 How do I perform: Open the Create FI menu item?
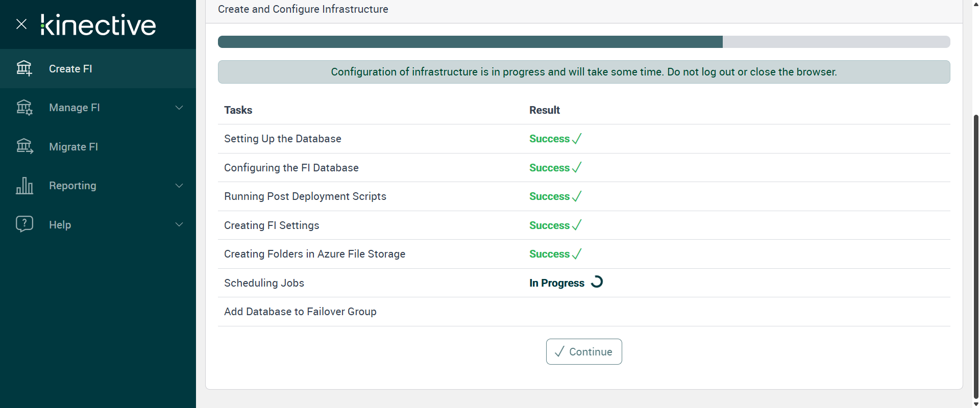tap(70, 69)
